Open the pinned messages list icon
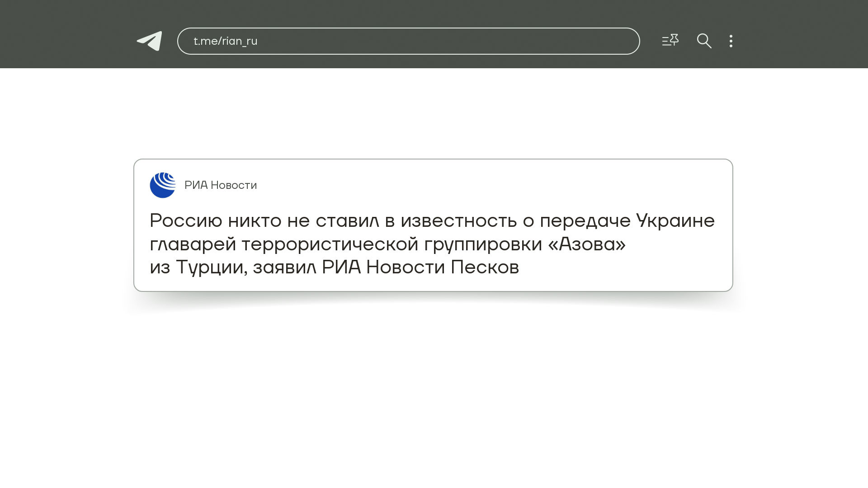Screen dimensions: 868x488 670,41
